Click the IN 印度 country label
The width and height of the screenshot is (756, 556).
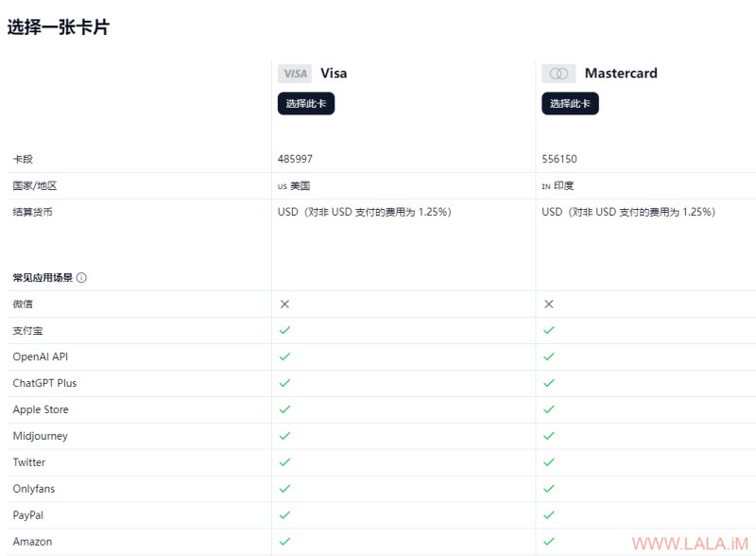(x=558, y=186)
